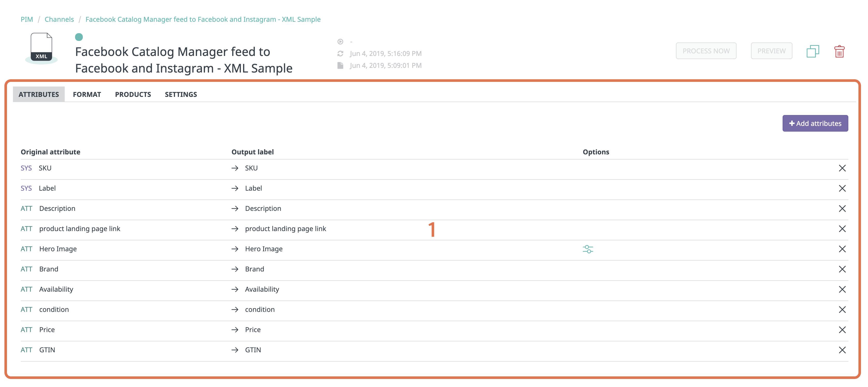Remove the Label attribute row
This screenshot has width=868, height=387.
(842, 188)
